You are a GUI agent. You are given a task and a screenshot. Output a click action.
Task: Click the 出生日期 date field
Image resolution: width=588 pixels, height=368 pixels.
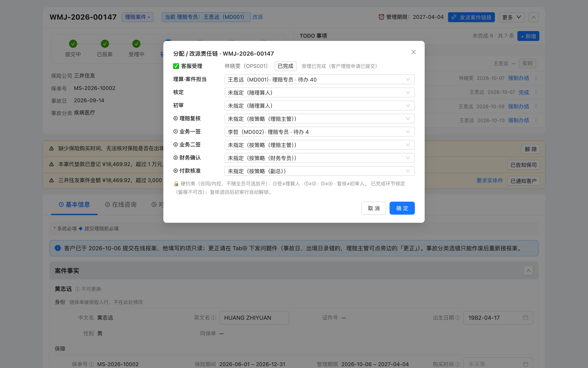tap(498, 318)
